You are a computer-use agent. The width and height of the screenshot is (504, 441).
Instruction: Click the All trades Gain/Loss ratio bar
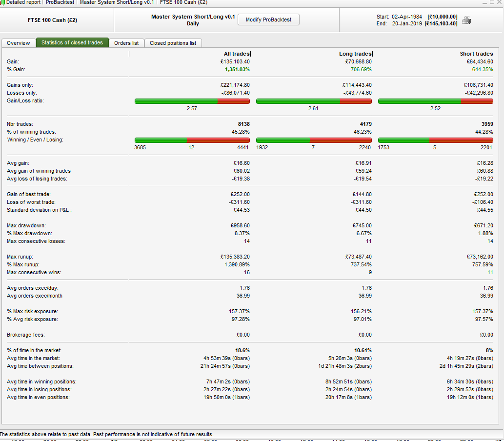(192, 101)
